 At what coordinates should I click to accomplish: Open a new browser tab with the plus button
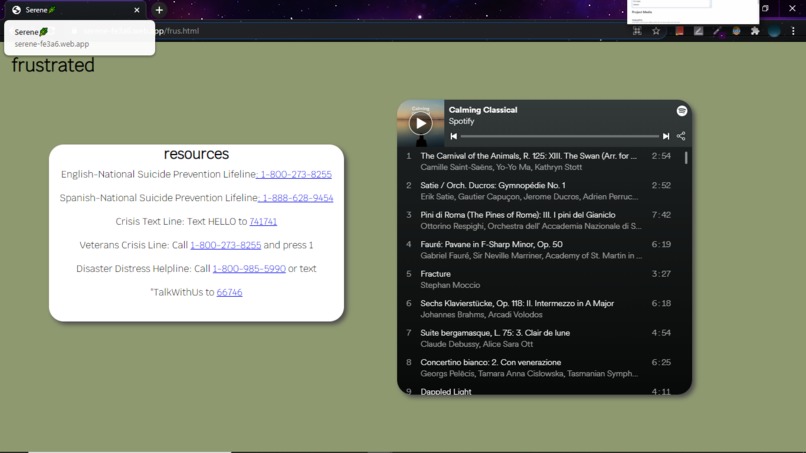coord(159,10)
